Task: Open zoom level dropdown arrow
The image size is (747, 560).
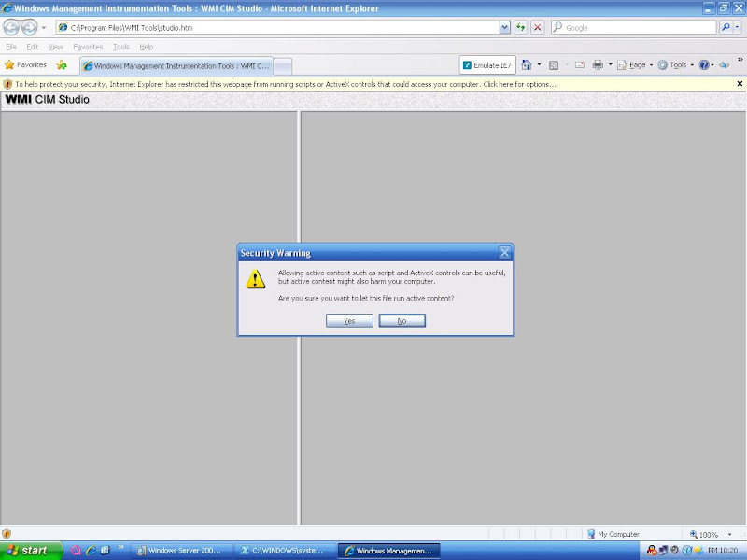Action: click(729, 534)
